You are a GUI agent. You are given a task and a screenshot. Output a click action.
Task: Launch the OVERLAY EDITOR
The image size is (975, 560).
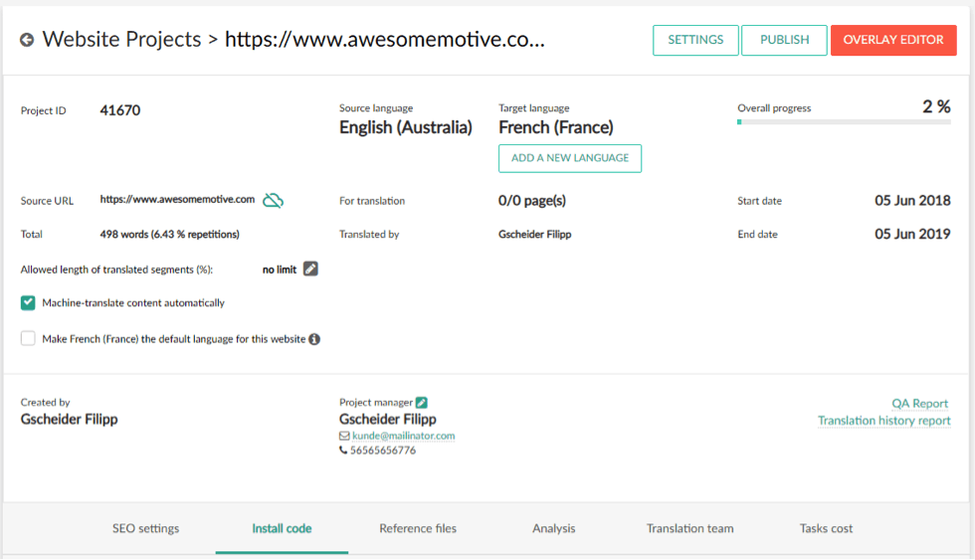[893, 40]
